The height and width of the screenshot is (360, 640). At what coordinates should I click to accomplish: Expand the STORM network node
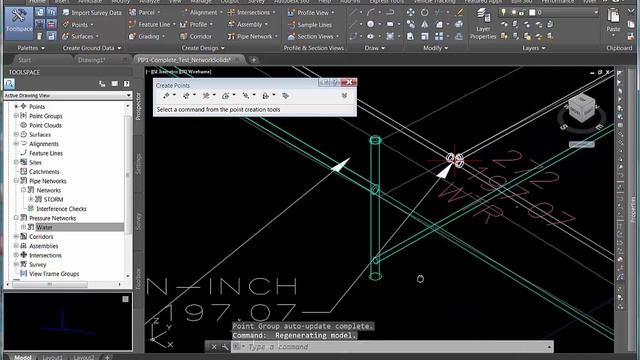(x=31, y=199)
